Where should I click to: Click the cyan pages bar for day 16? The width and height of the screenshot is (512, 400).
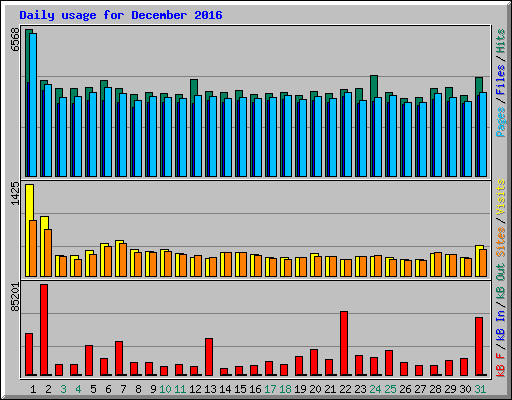coord(258,137)
